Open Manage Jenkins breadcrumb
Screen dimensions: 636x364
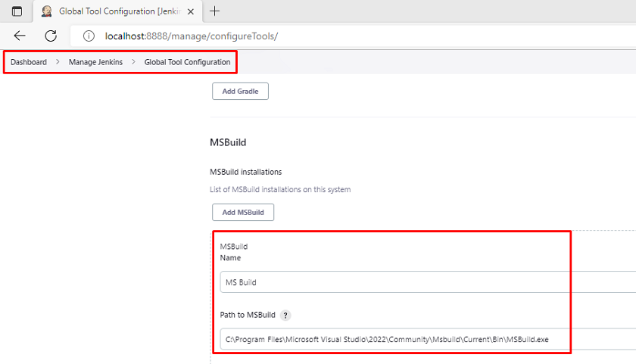pyautogui.click(x=95, y=62)
